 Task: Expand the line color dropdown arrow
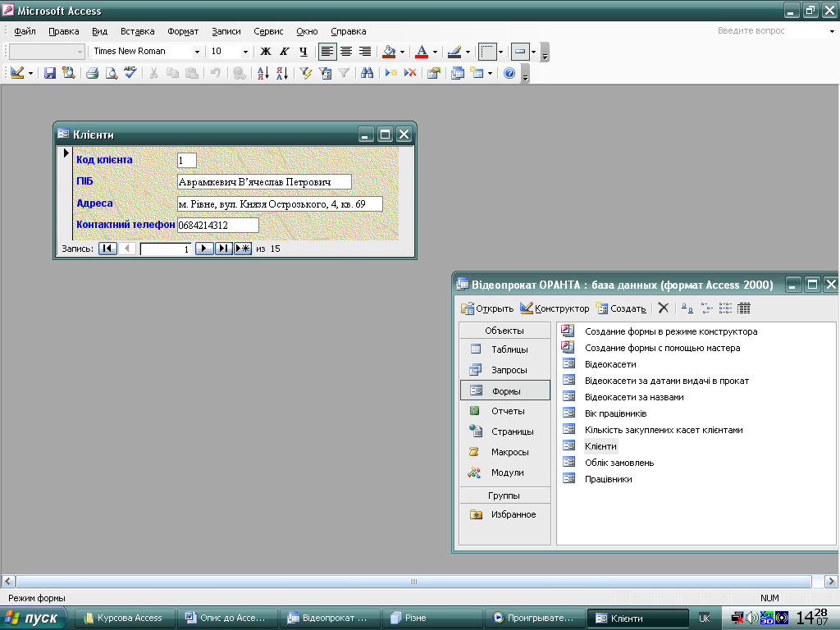[x=468, y=52]
